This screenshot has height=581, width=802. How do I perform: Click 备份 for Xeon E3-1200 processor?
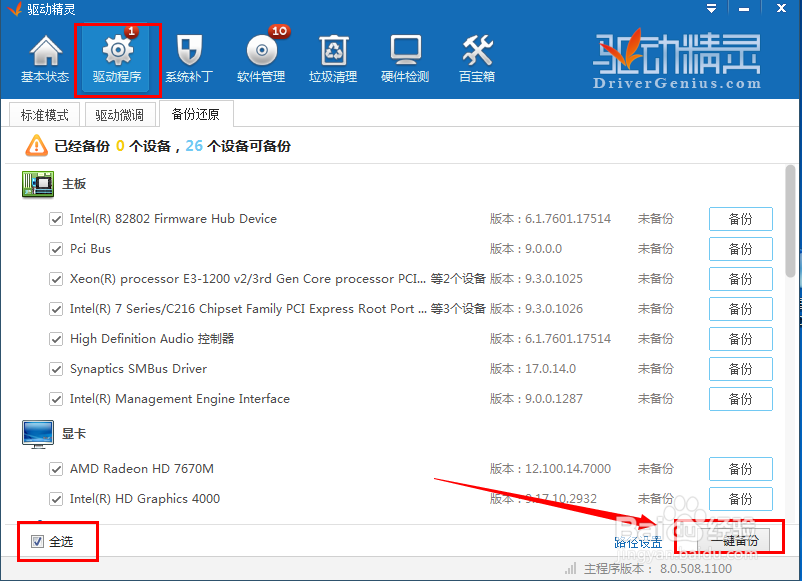click(741, 279)
